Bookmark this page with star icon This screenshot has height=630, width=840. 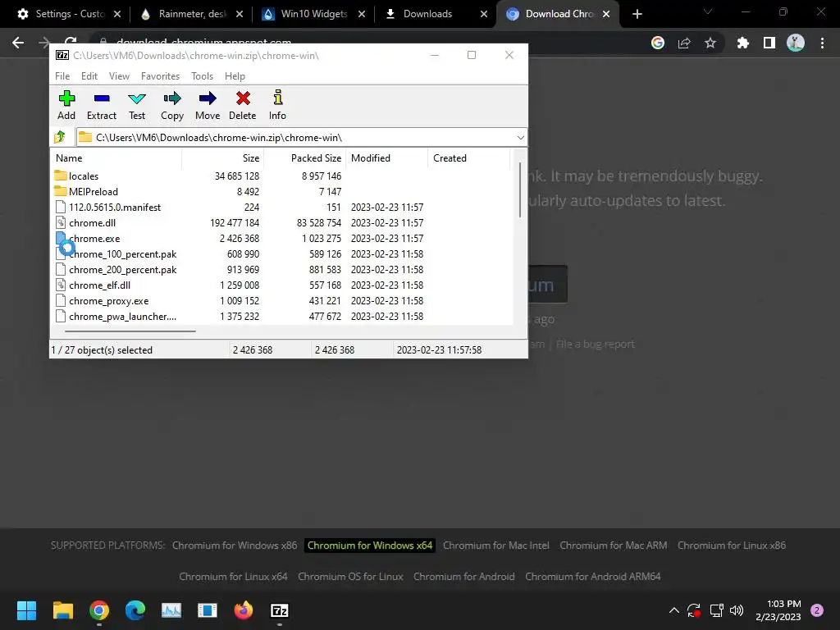pos(710,43)
